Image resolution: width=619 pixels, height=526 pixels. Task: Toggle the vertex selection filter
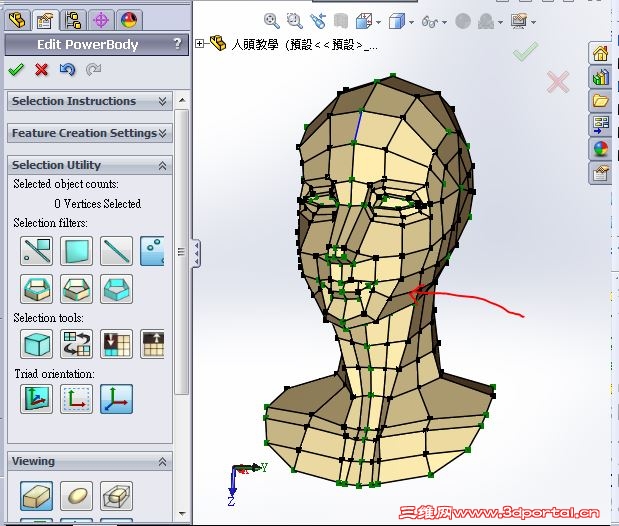152,251
